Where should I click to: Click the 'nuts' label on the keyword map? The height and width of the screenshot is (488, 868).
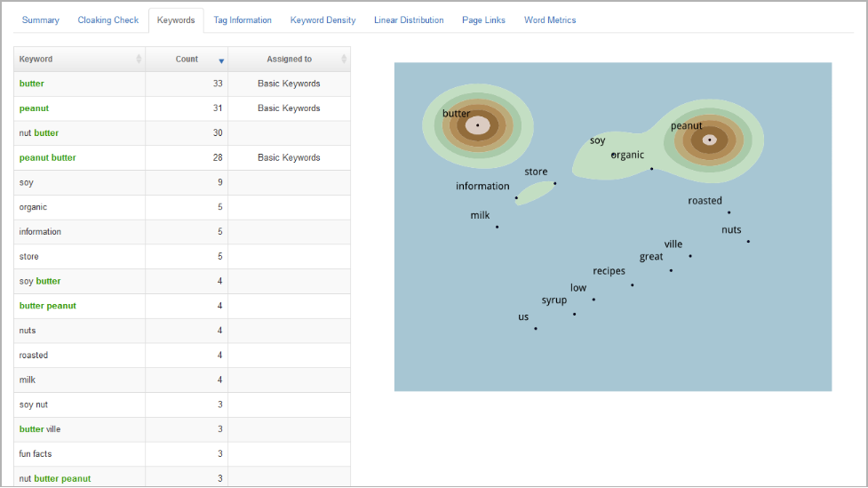[x=731, y=230]
